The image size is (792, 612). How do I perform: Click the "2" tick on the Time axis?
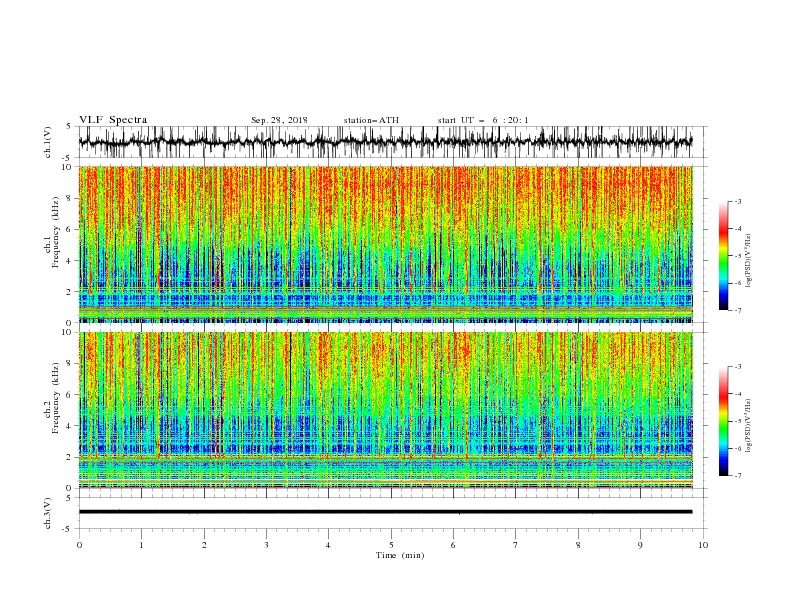point(204,545)
